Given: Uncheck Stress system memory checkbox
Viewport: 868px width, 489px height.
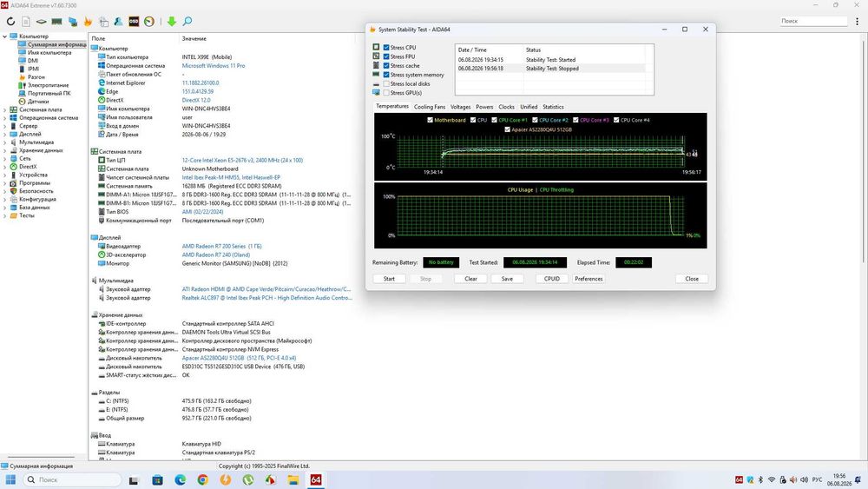Looking at the screenshot, I should coord(386,75).
